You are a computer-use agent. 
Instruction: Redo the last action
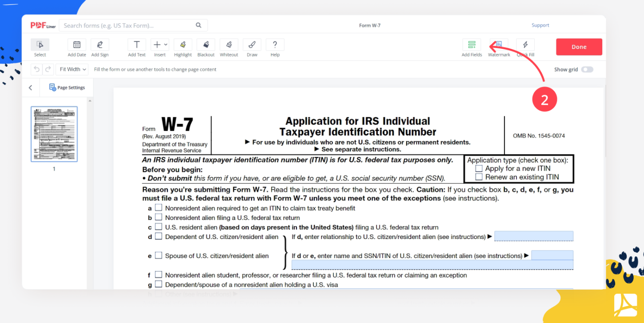pos(48,69)
